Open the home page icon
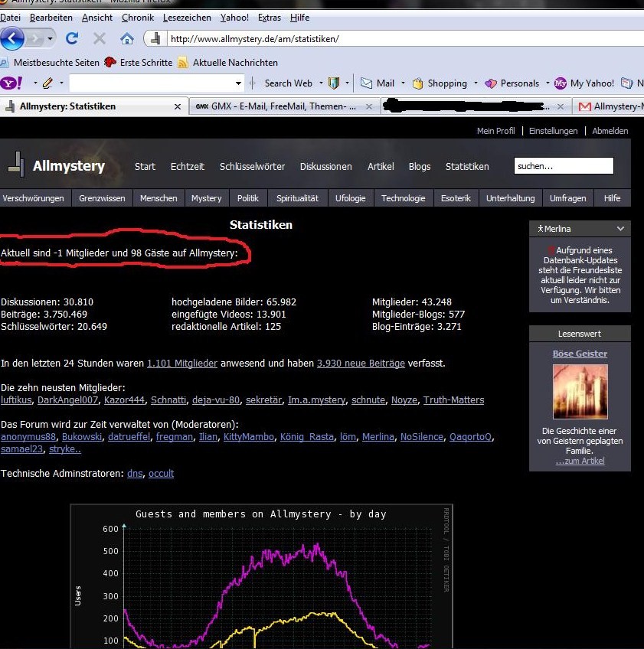644x649 pixels. 127,39
